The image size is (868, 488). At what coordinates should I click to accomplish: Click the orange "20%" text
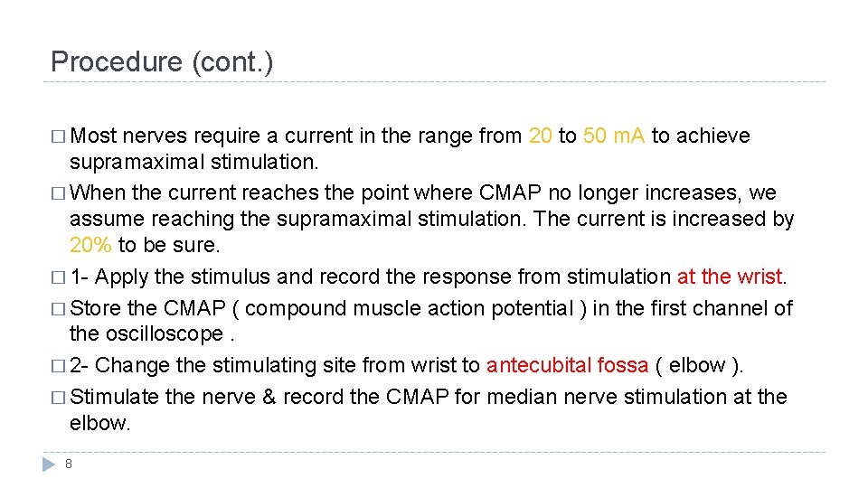coord(91,245)
